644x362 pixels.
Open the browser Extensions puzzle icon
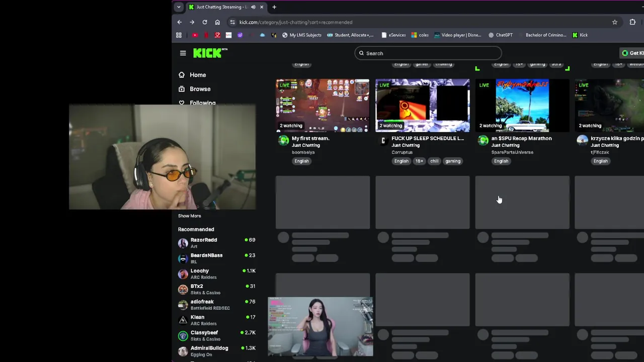pyautogui.click(x=632, y=22)
